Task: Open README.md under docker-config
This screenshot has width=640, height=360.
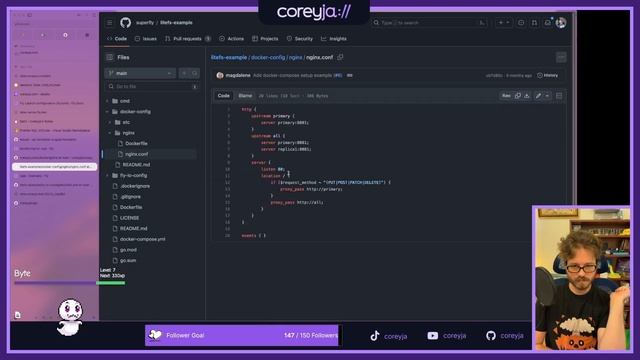Action: pyautogui.click(x=136, y=164)
